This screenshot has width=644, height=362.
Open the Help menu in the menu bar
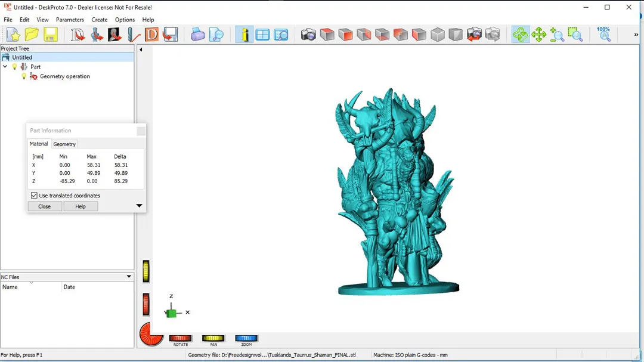[x=148, y=20]
